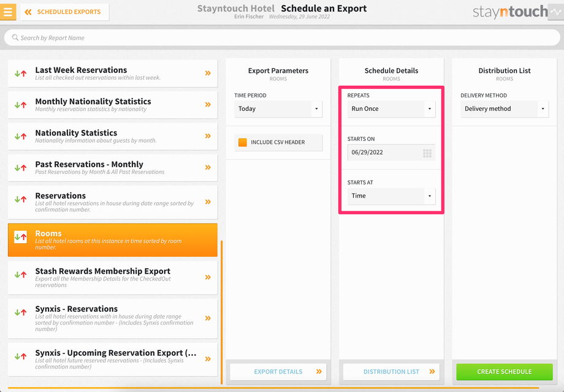Open Nationality Statistics double chevron
Screen dimensions: 564x392
(208, 136)
